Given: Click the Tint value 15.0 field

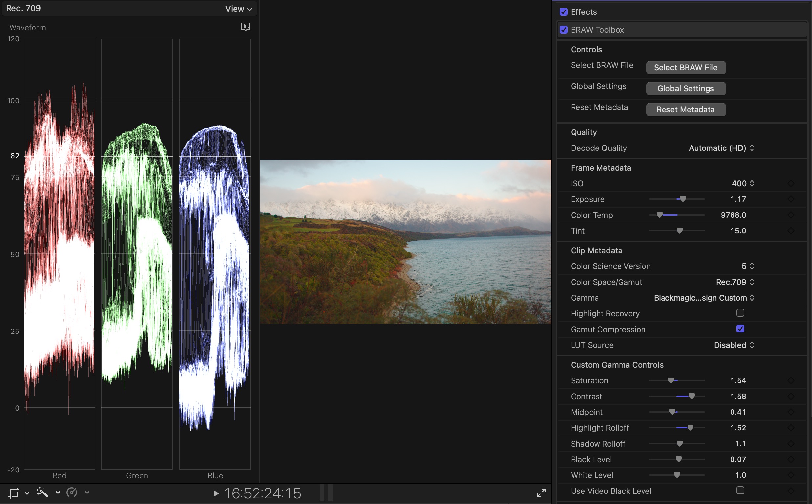Looking at the screenshot, I should pos(738,231).
